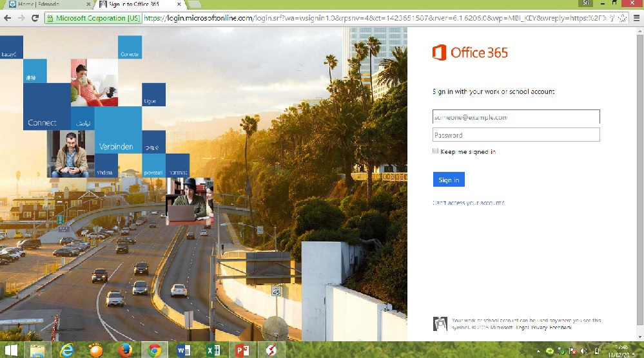The image size is (644, 358).
Task: Click the scrollbar up arrow
Action: [640, 31]
